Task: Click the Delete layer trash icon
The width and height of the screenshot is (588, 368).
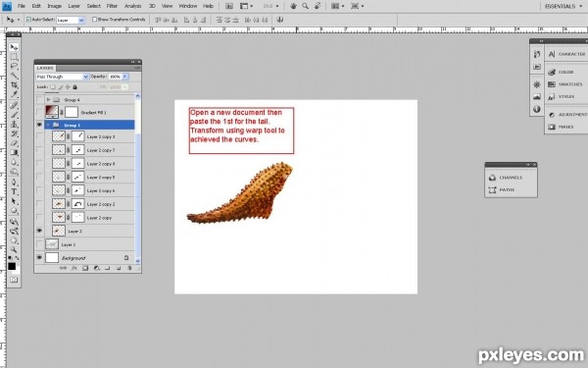Action: [x=129, y=268]
